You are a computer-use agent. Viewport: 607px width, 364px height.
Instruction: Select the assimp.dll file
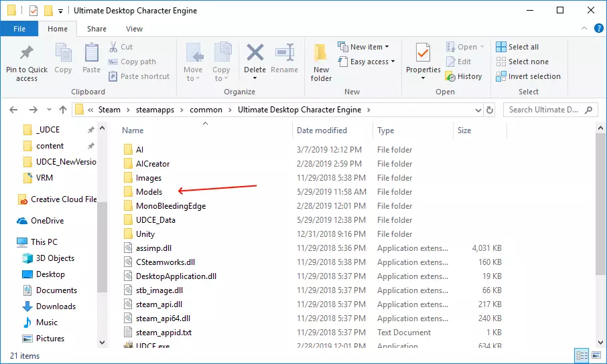[153, 248]
